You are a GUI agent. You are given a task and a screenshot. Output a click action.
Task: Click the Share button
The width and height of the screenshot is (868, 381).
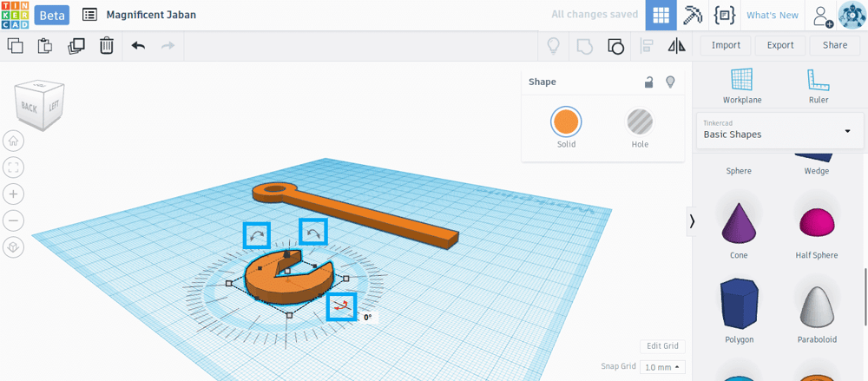(835, 45)
